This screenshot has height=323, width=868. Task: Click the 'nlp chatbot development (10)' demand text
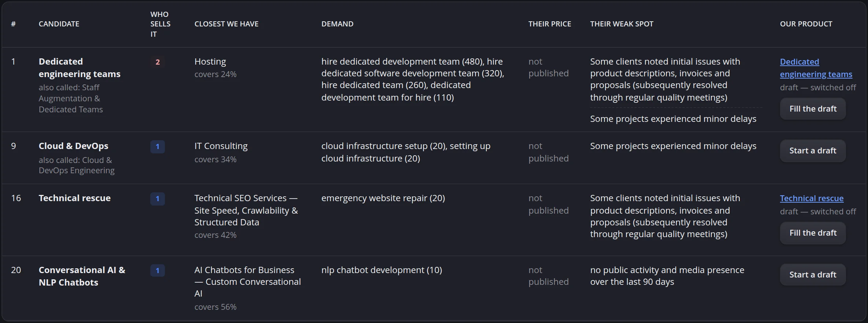[x=382, y=270]
